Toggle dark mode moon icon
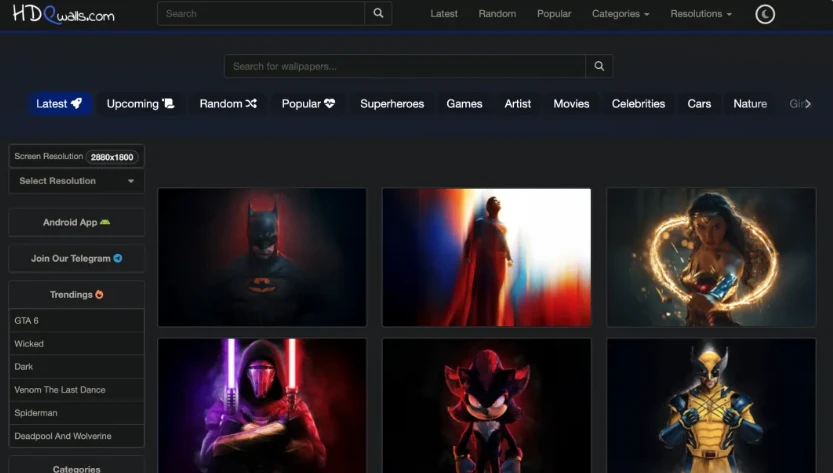The width and height of the screenshot is (833, 473). click(x=765, y=14)
